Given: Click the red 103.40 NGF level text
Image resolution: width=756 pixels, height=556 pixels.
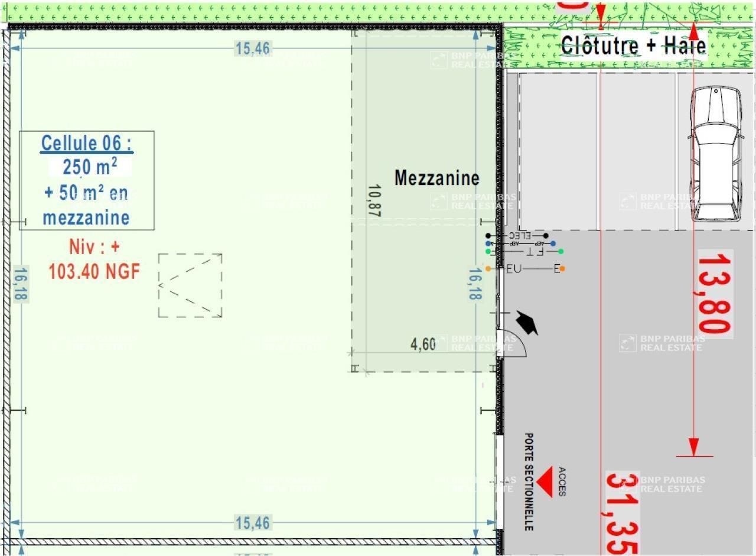Looking at the screenshot, I should [x=94, y=271].
